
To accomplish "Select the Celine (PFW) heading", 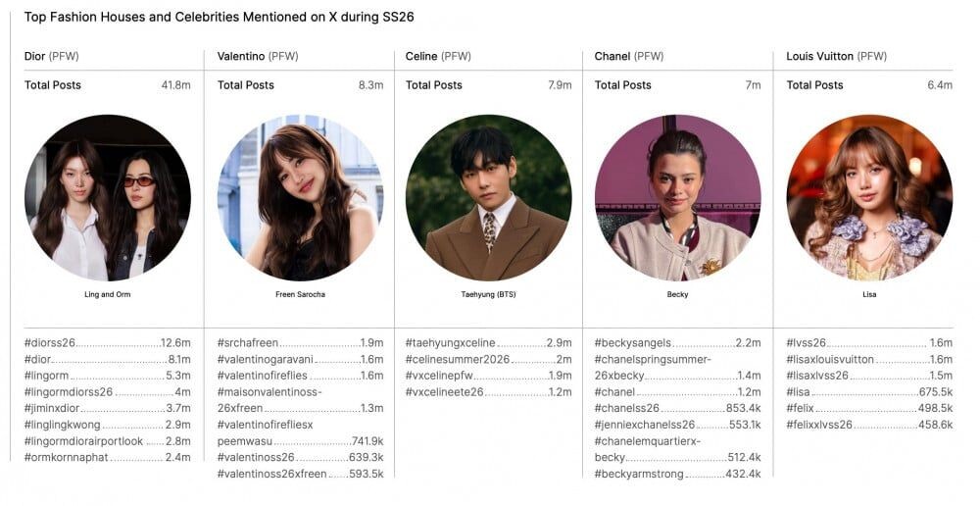I will click(x=438, y=56).
